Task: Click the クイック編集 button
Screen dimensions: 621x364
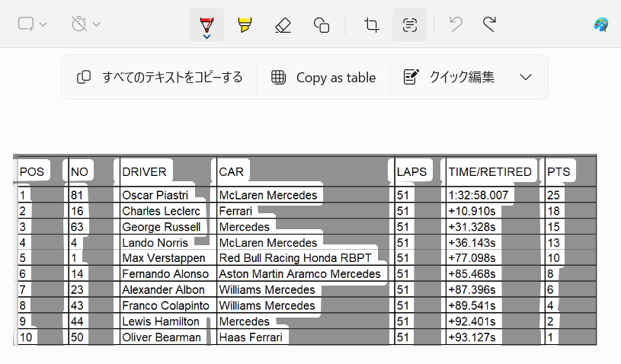Action: (449, 77)
